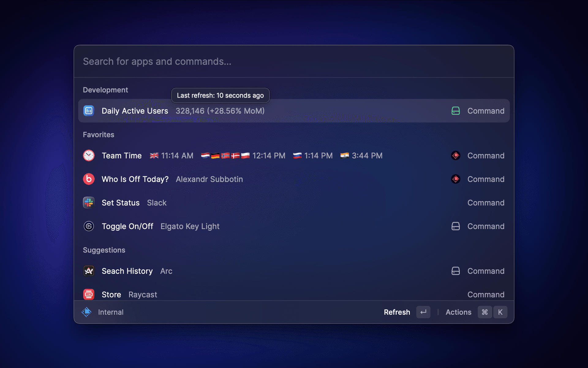Click the Elgato Key Light icon
This screenshot has height=368, width=588.
click(x=89, y=226)
